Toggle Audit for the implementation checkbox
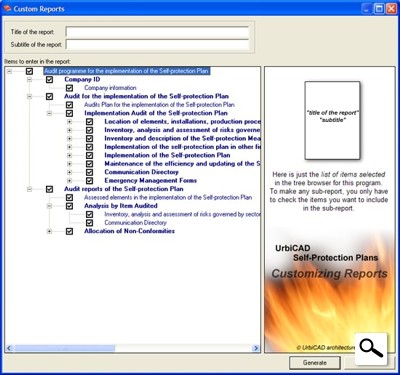This screenshot has height=375, width=400. point(49,97)
